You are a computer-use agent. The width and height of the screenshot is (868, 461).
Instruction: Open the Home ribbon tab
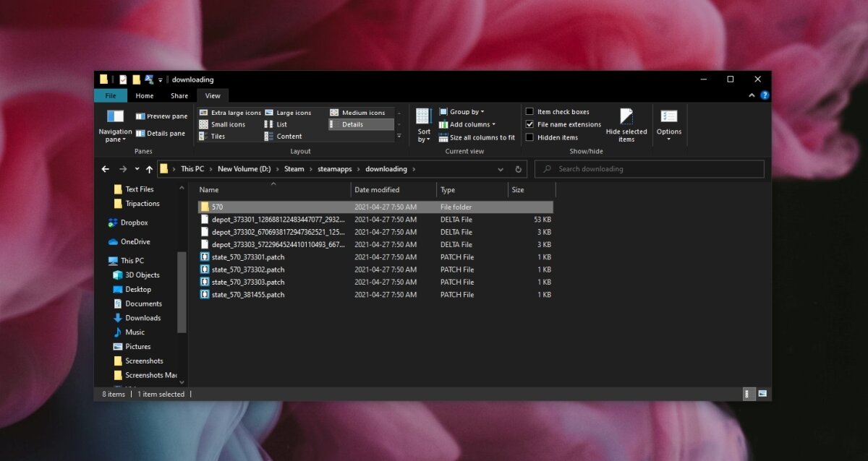[x=145, y=95]
